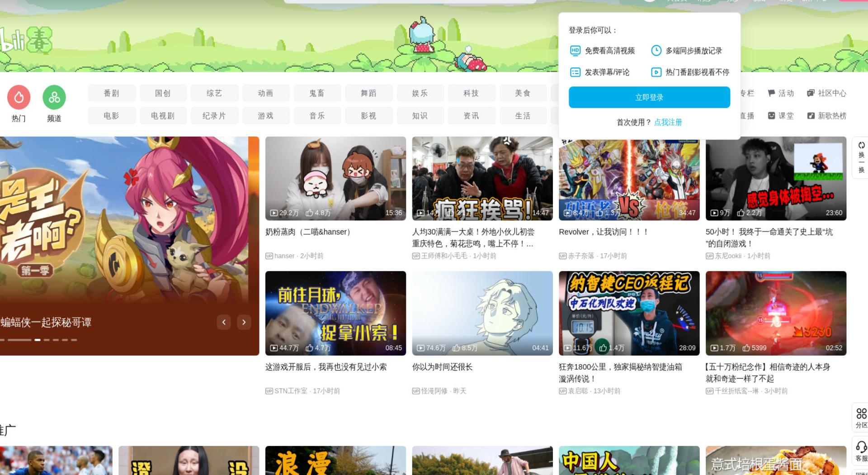Click the 多端同步播放记录 clock icon
The height and width of the screenshot is (475, 868).
tap(656, 51)
